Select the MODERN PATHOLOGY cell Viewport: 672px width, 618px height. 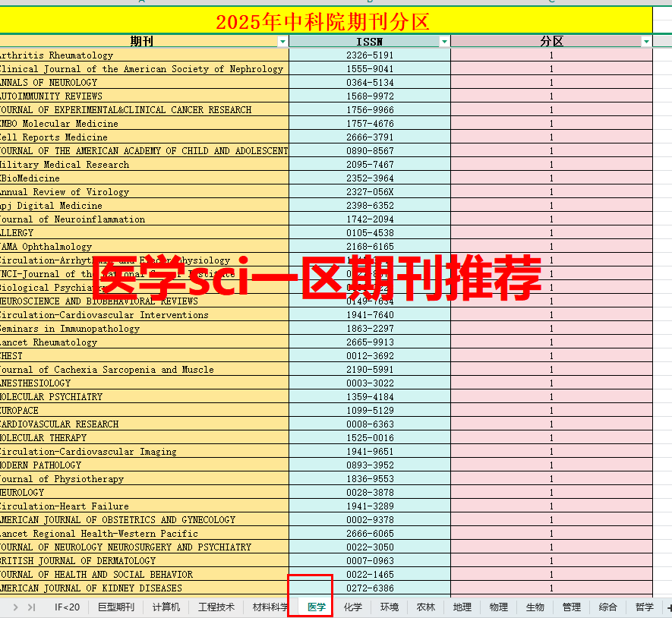[144, 465]
